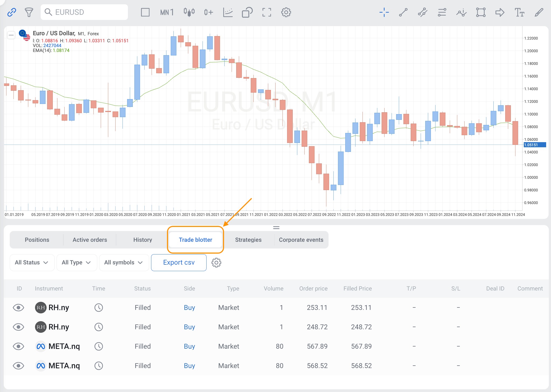The width and height of the screenshot is (551, 392).
Task: Expand the All Status dropdown
Action: (x=32, y=262)
